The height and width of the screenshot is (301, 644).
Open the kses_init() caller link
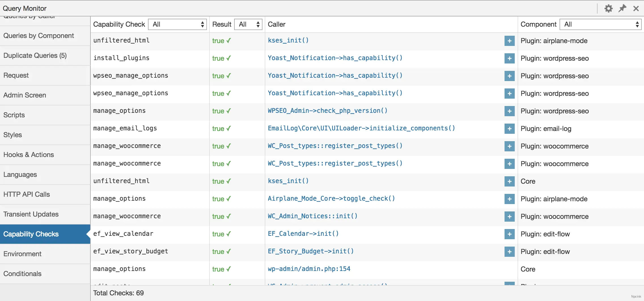click(288, 40)
